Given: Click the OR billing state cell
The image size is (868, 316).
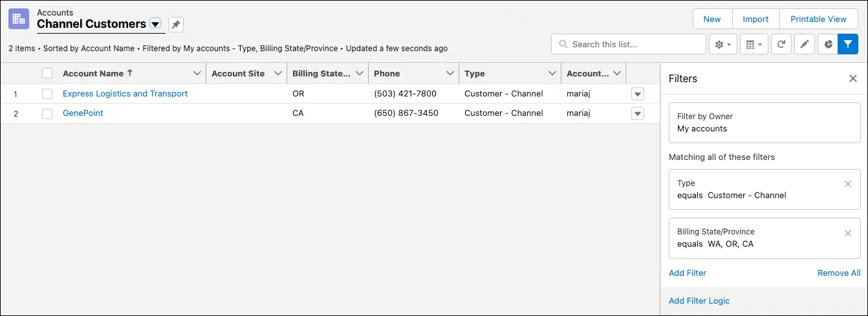Looking at the screenshot, I should pos(298,93).
